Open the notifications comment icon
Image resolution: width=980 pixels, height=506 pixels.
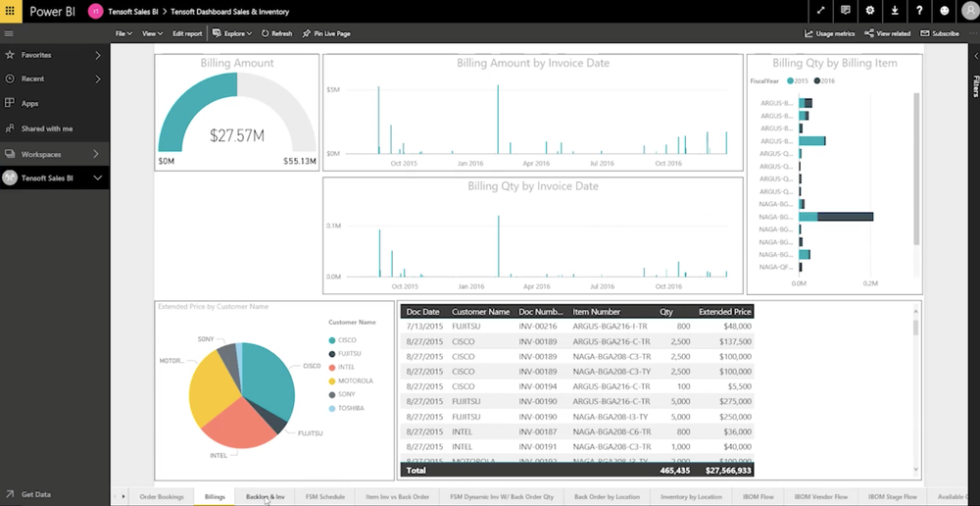[846, 11]
